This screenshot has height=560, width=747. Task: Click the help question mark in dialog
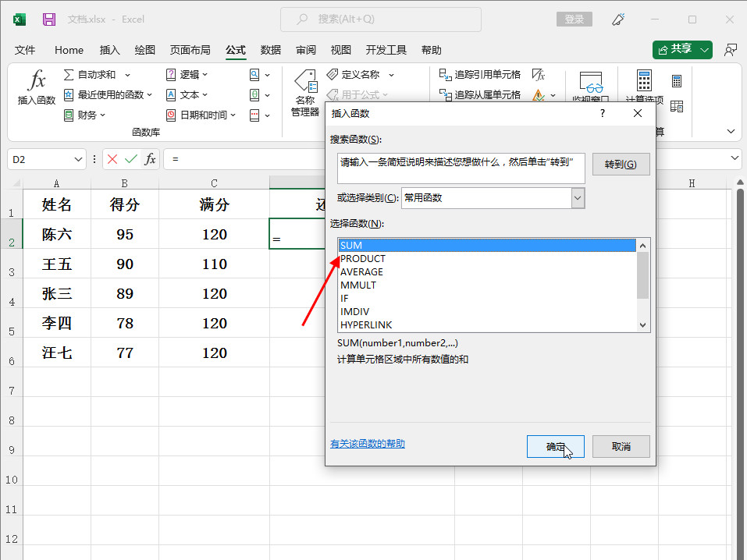click(602, 114)
